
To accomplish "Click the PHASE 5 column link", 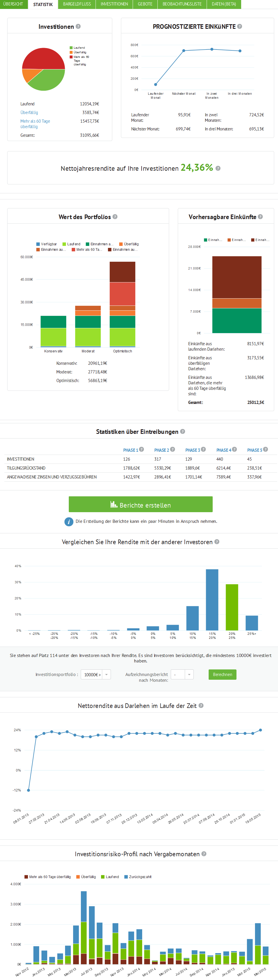I will coord(254,450).
